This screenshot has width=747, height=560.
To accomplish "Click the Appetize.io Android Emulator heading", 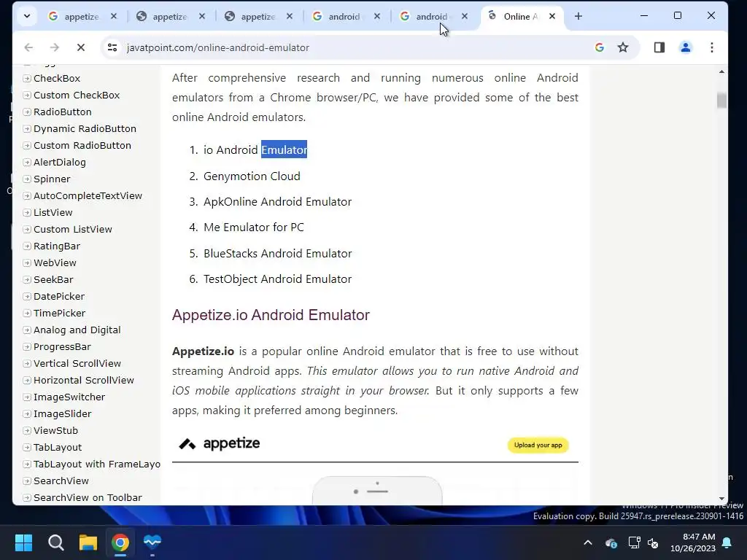I will pos(271,315).
